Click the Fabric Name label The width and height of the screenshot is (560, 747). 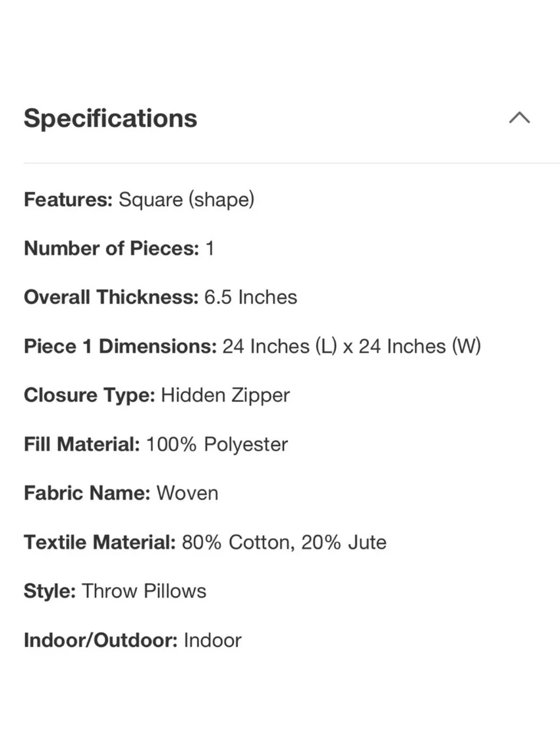click(x=87, y=493)
